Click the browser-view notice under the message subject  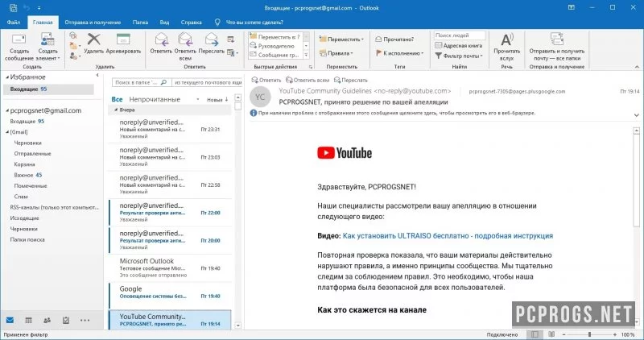[x=396, y=113]
